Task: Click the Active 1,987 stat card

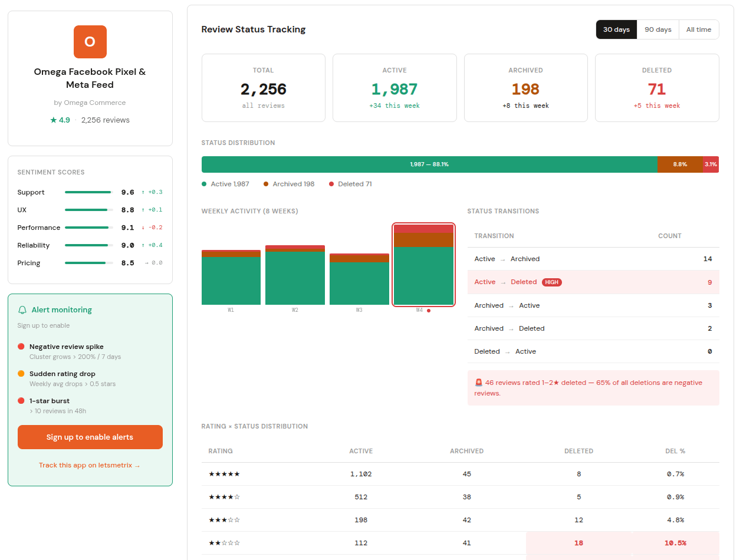Action: pos(394,88)
